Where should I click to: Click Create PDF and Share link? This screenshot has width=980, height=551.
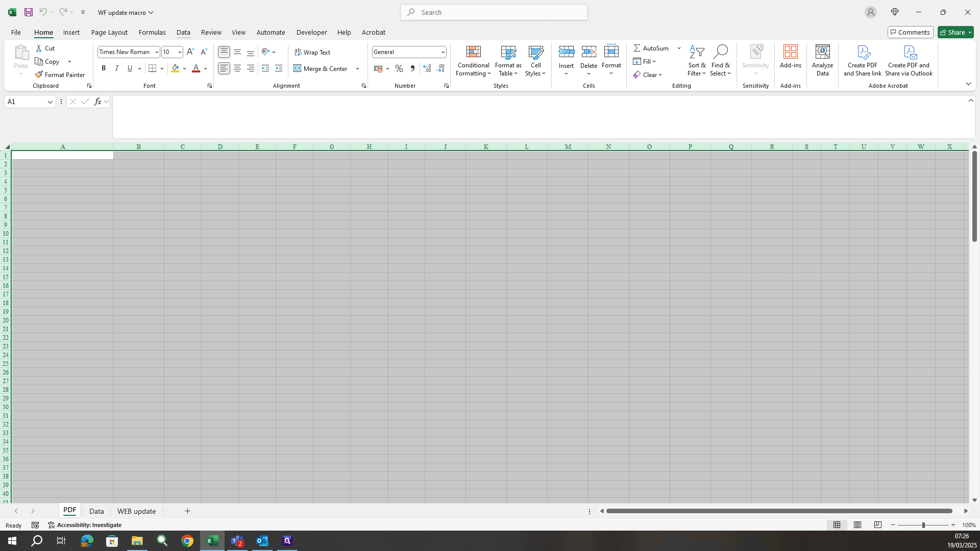pyautogui.click(x=862, y=61)
